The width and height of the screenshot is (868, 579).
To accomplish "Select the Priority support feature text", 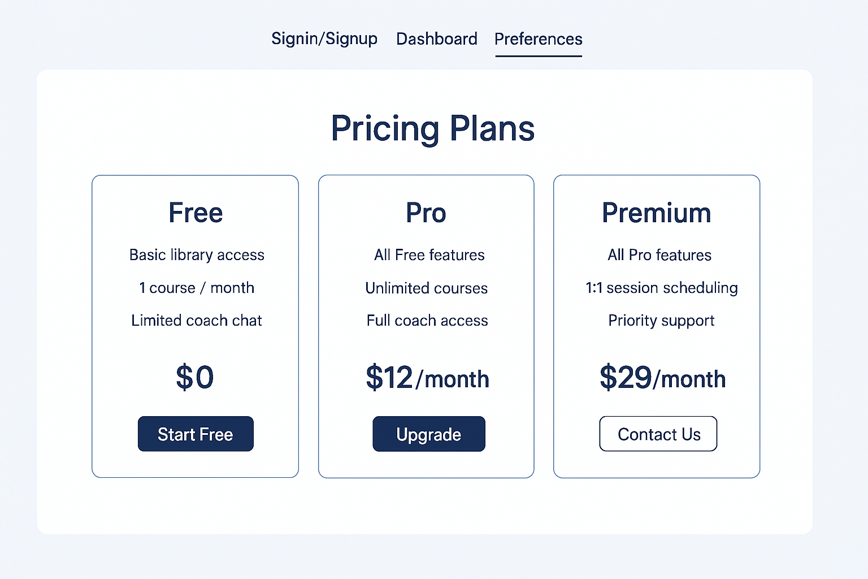I will 661,321.
